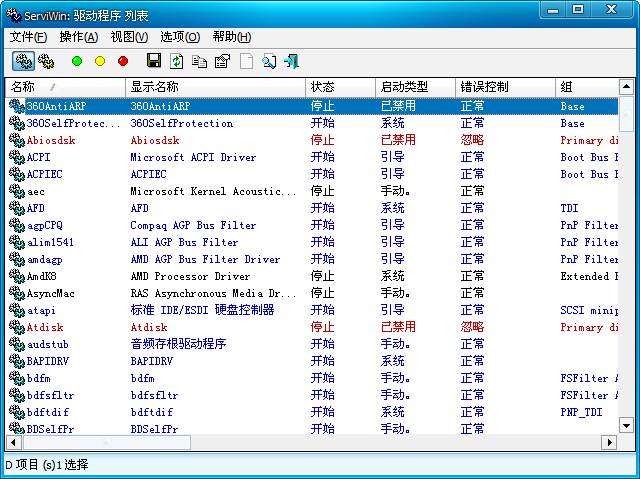Open the 视图(V) menu

click(x=129, y=37)
